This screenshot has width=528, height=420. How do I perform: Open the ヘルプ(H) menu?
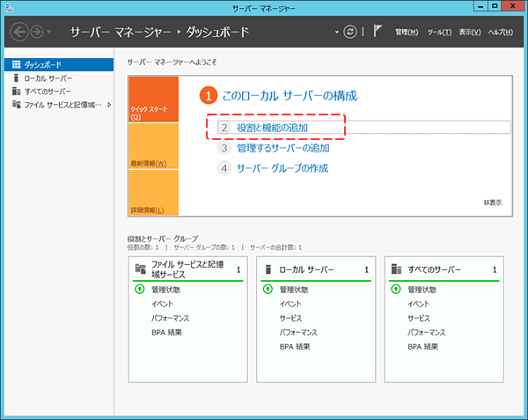(x=501, y=32)
